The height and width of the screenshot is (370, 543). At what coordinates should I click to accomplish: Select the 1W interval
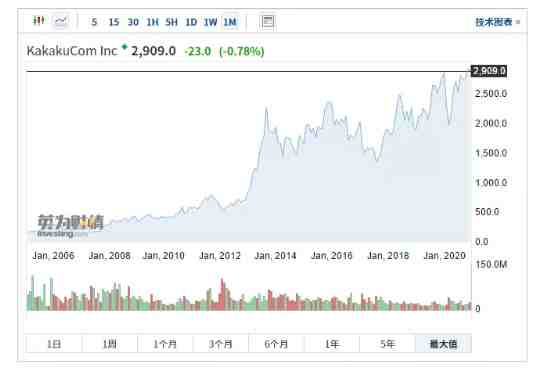(x=210, y=22)
